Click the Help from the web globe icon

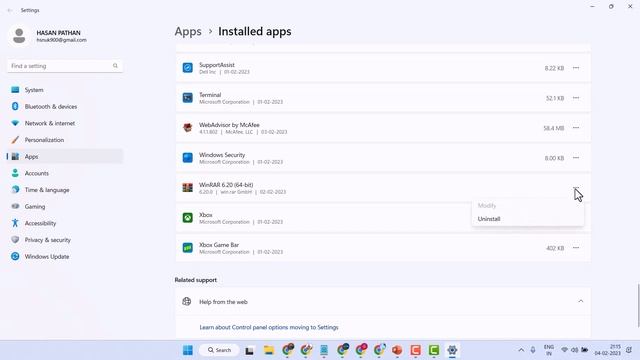187,301
